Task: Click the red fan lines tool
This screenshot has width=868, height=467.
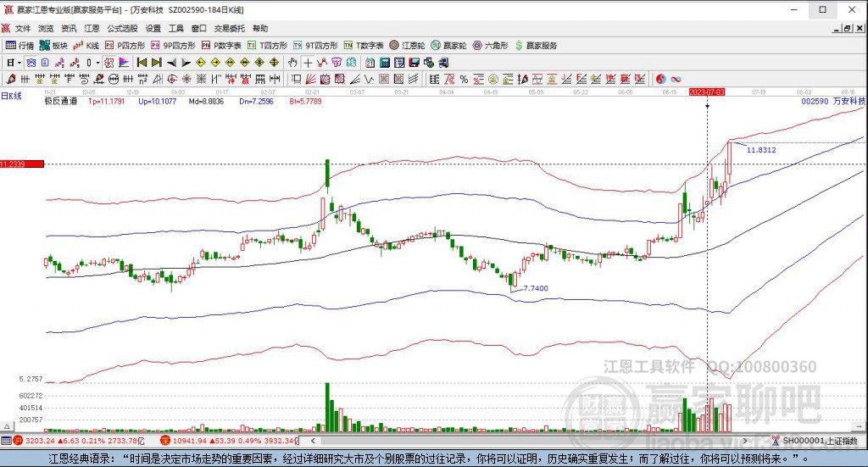Action: [310, 79]
